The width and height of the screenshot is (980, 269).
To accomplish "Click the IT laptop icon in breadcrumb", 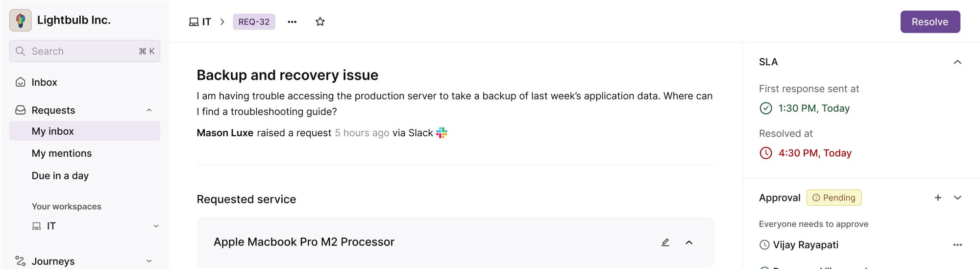I will pyautogui.click(x=194, y=22).
